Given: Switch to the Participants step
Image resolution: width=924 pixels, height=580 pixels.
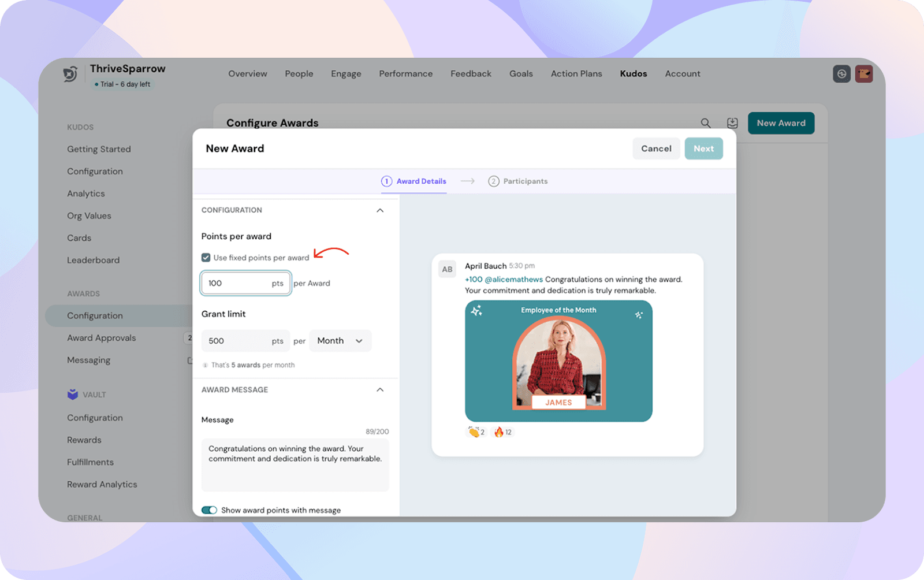Looking at the screenshot, I should click(518, 181).
